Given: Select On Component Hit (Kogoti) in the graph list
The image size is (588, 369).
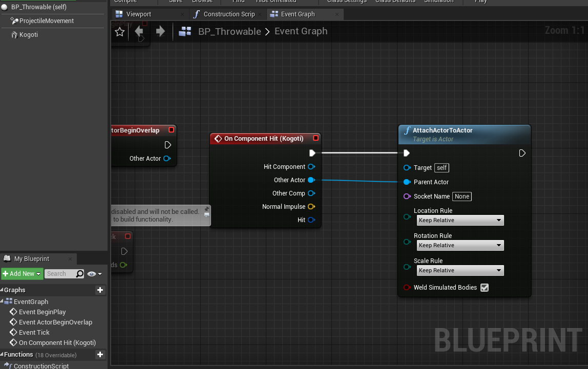Looking at the screenshot, I should point(57,343).
